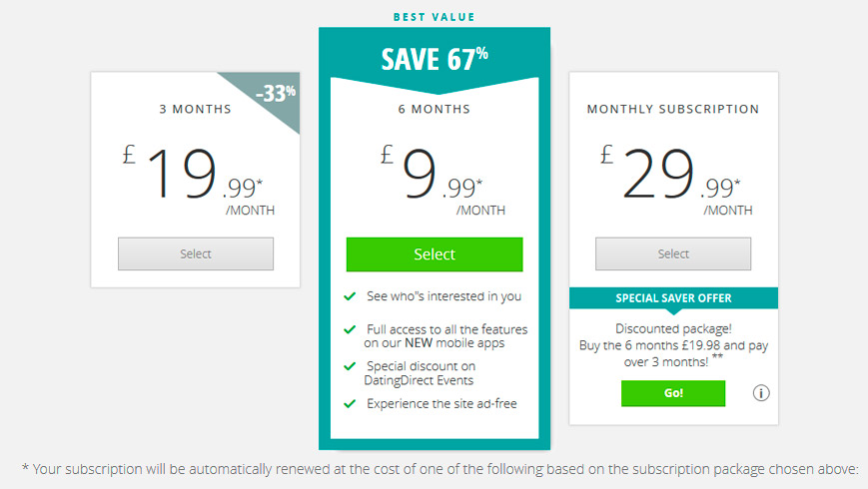Viewport: 868px width, 489px height.
Task: Click checkmark beside Special discount on Events
Action: click(x=350, y=366)
